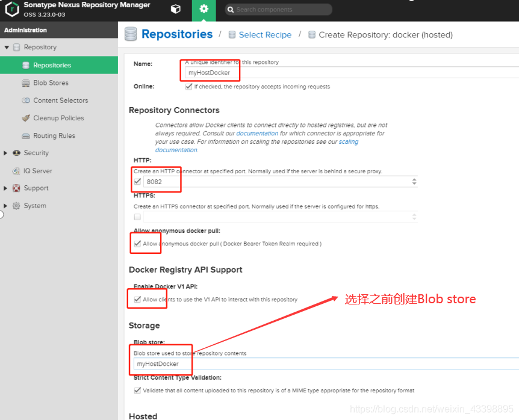Click the Select Recipe breadcrumb link
The image size is (519, 420).
click(265, 35)
